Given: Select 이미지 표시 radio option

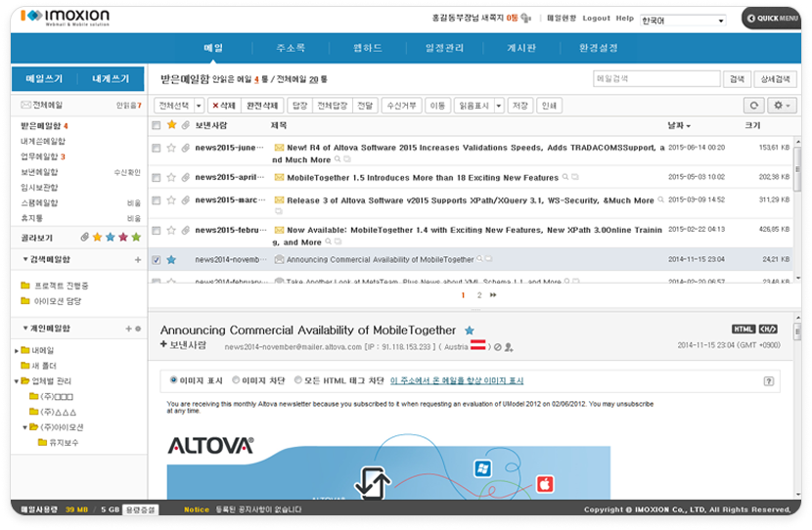Looking at the screenshot, I should (x=174, y=380).
